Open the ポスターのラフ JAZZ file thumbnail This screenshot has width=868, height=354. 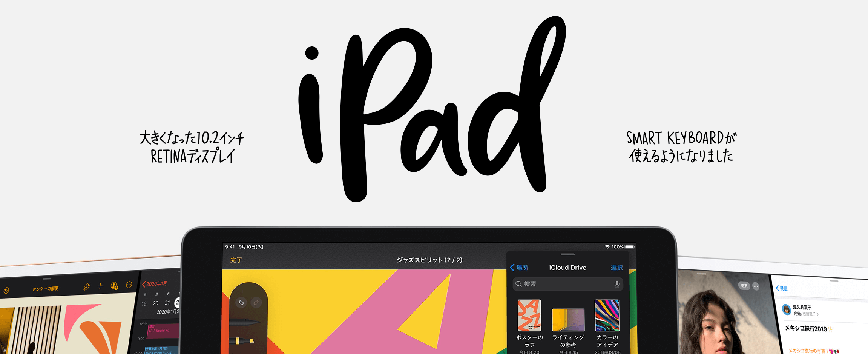529,316
